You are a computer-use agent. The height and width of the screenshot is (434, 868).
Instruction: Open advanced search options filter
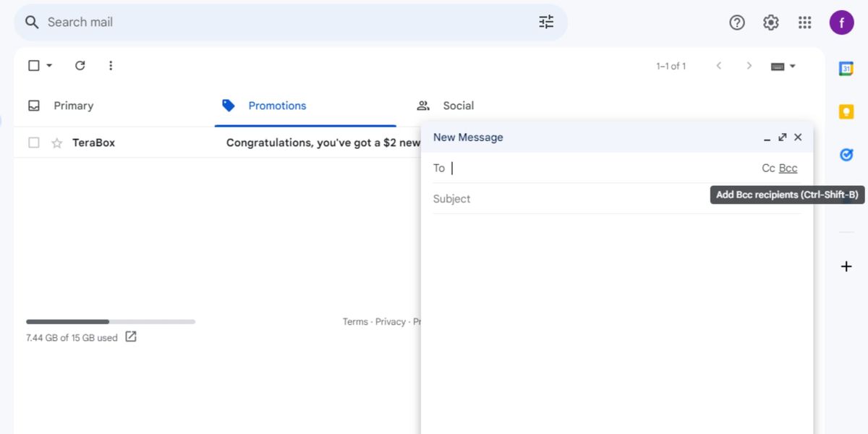[x=546, y=22]
